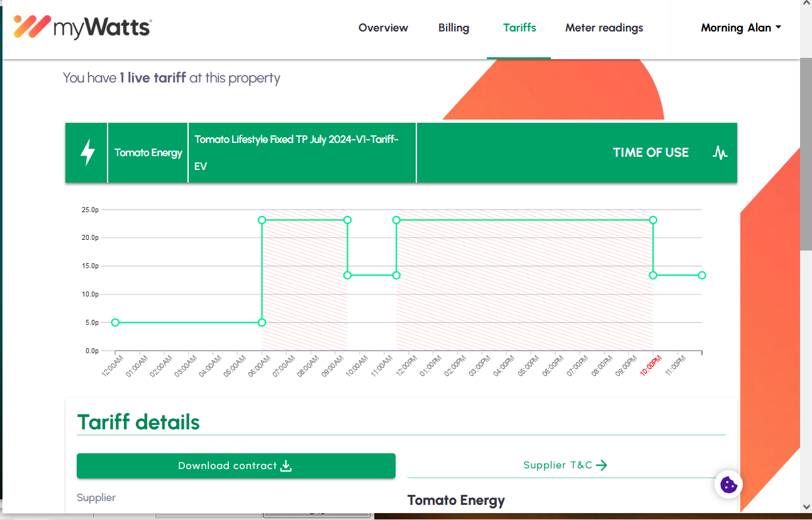Click the time of use waveform icon
Image resolution: width=812 pixels, height=520 pixels.
point(720,152)
